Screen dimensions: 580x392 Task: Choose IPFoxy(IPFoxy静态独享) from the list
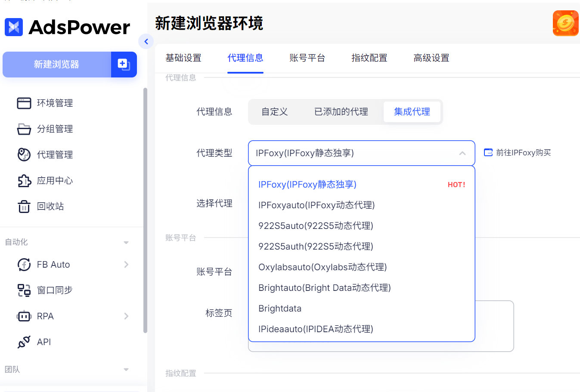pos(362,185)
